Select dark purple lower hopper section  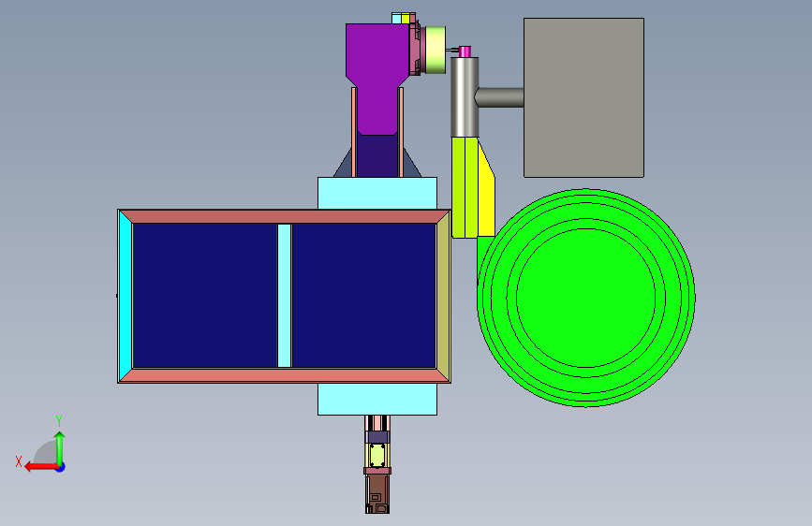(377, 155)
